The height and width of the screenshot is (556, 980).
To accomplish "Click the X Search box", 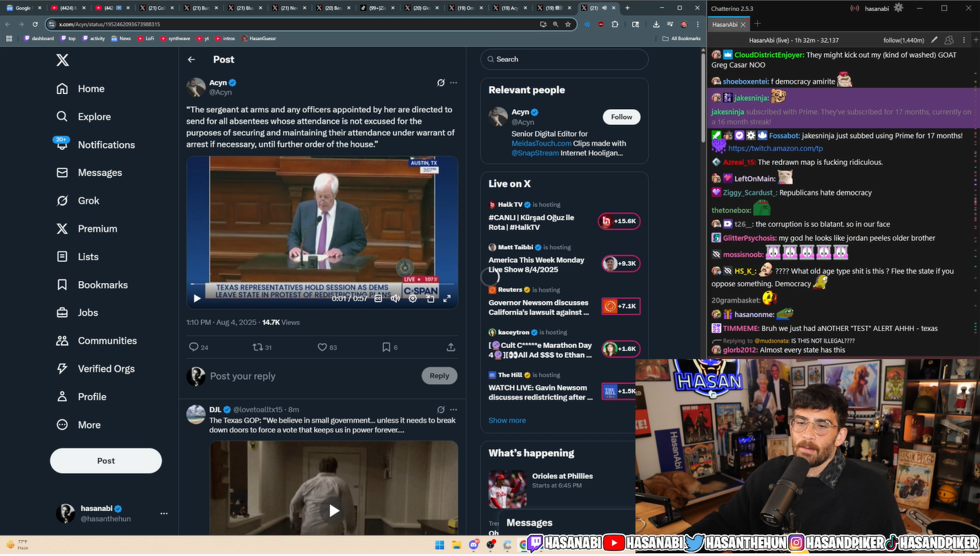I will coord(565,59).
